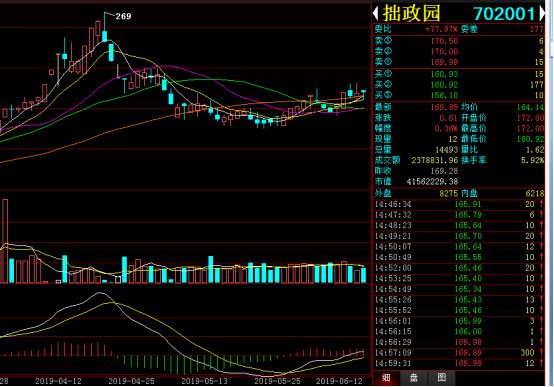The width and height of the screenshot is (554, 387).
Task: Switch to the 盘 tab
Action: click(414, 377)
